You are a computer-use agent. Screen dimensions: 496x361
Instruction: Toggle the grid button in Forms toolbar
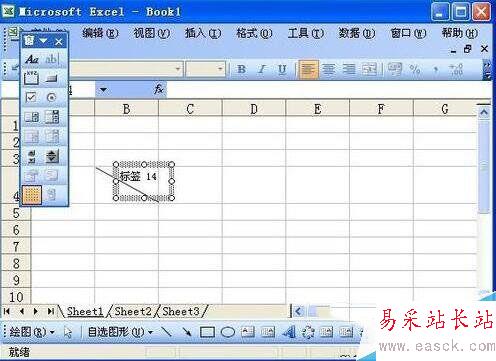click(32, 194)
